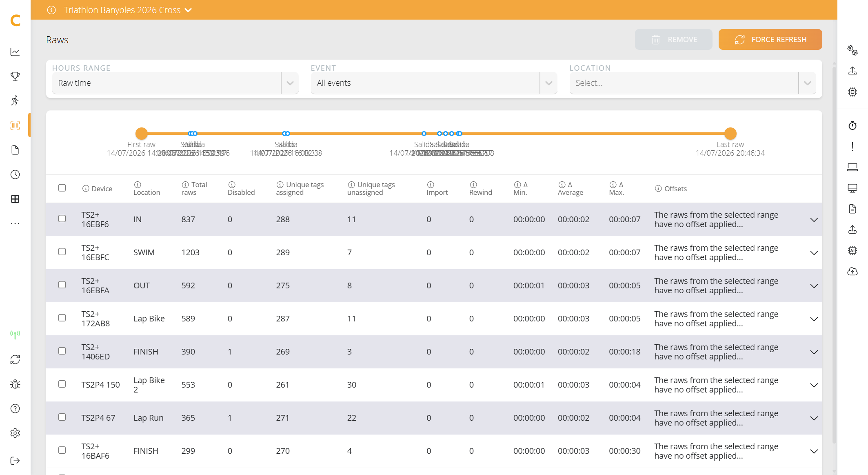868x475 pixels.
Task: Expand the Lap Run row chevron
Action: [814, 418]
